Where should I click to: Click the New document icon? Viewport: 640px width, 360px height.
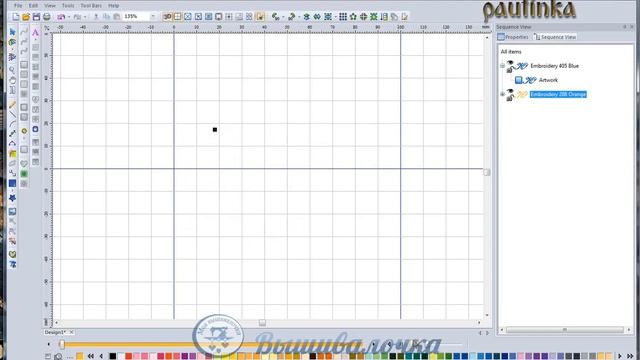(16, 17)
